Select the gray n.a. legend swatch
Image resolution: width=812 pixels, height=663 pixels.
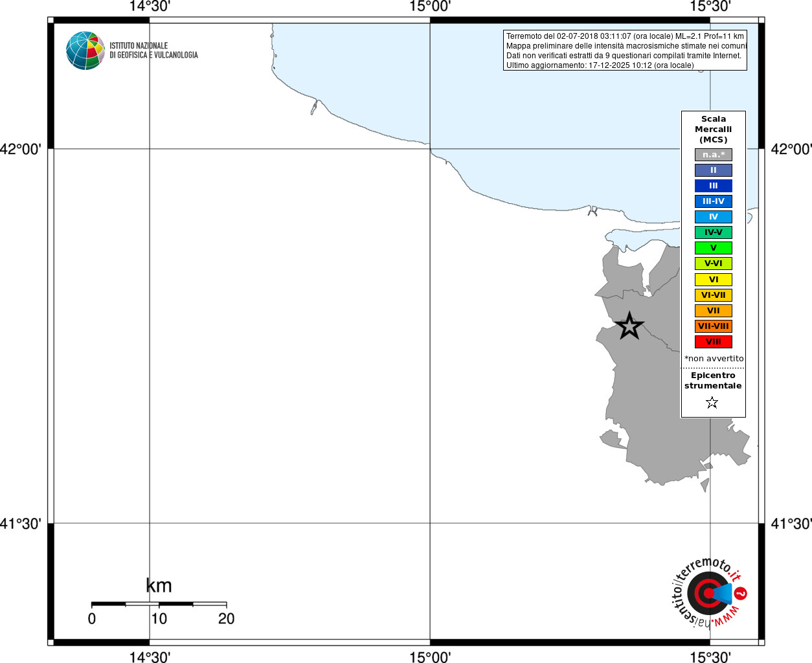click(714, 155)
